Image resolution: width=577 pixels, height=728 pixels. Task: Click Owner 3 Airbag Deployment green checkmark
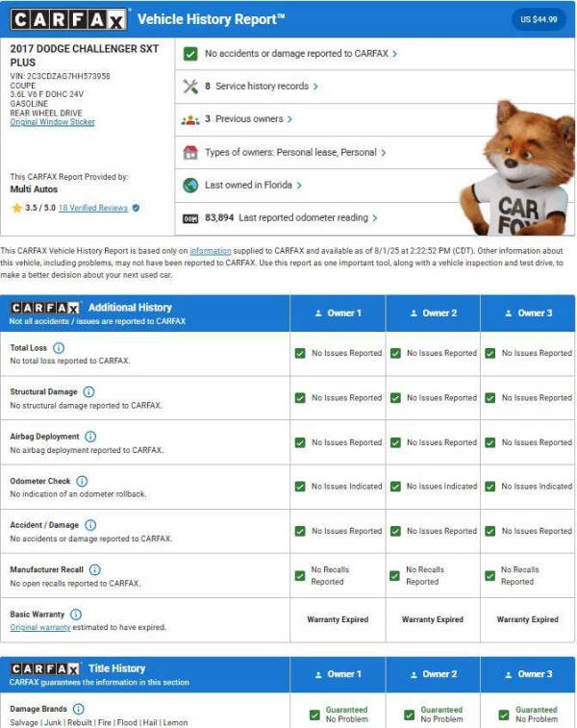[x=489, y=442]
